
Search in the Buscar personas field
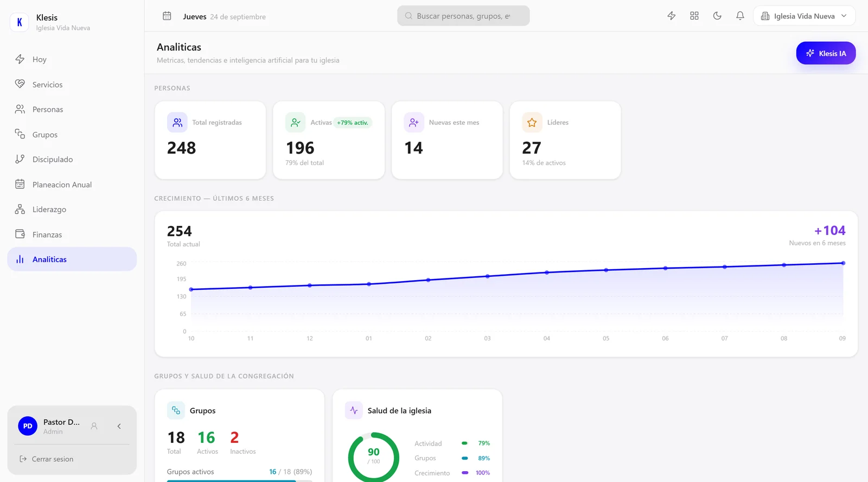[x=463, y=16]
